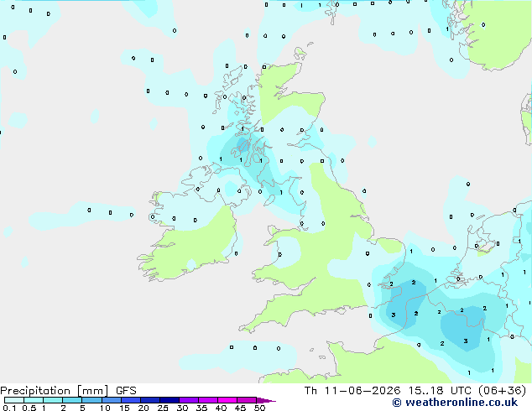This screenshot has height=411, width=532.
Task: Pick the 30–35 mm violet legend swatch
Action: click(x=189, y=400)
